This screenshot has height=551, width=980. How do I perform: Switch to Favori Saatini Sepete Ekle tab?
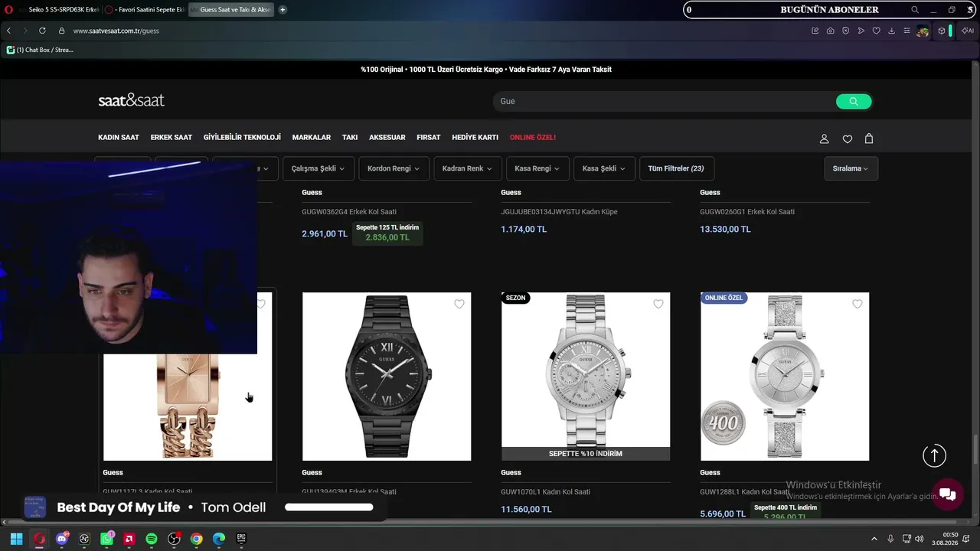tap(145, 10)
